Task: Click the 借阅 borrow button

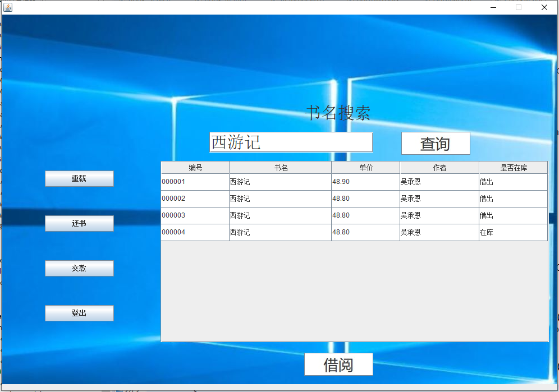Action: pyautogui.click(x=338, y=364)
